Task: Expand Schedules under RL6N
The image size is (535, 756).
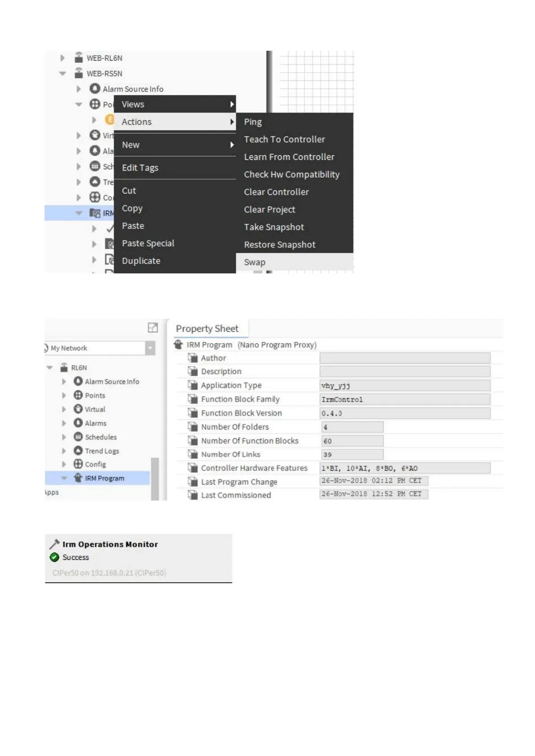Action: click(x=64, y=437)
